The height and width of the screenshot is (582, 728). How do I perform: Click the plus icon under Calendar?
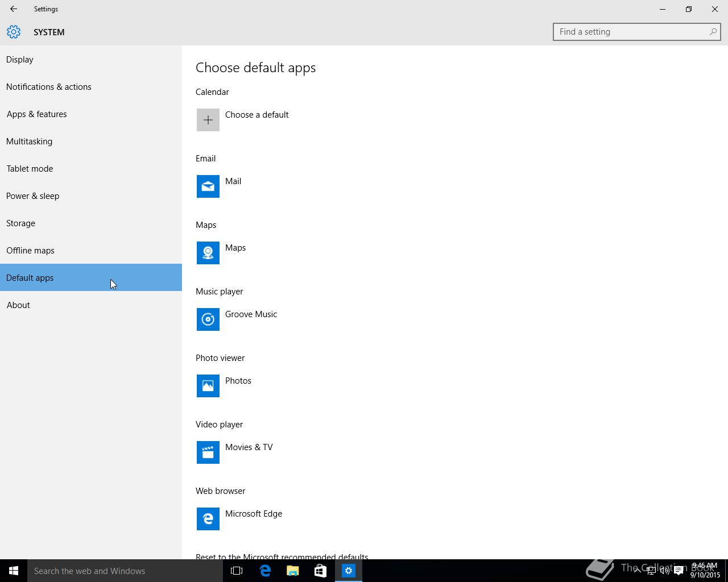tap(208, 120)
